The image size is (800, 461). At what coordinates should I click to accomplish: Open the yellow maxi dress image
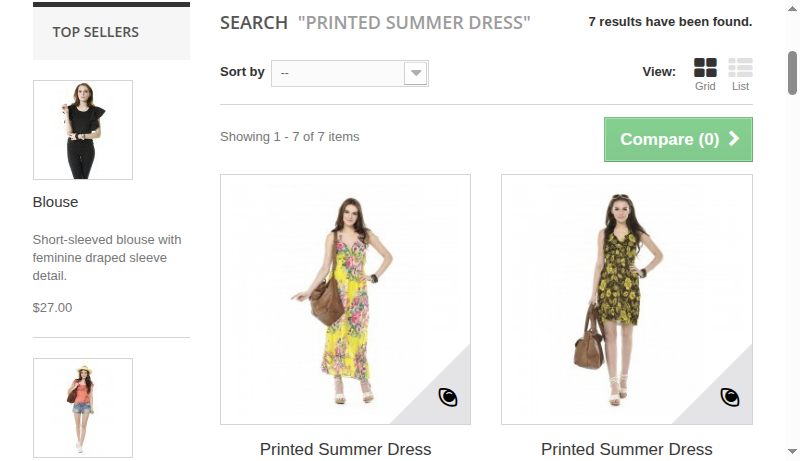345,299
